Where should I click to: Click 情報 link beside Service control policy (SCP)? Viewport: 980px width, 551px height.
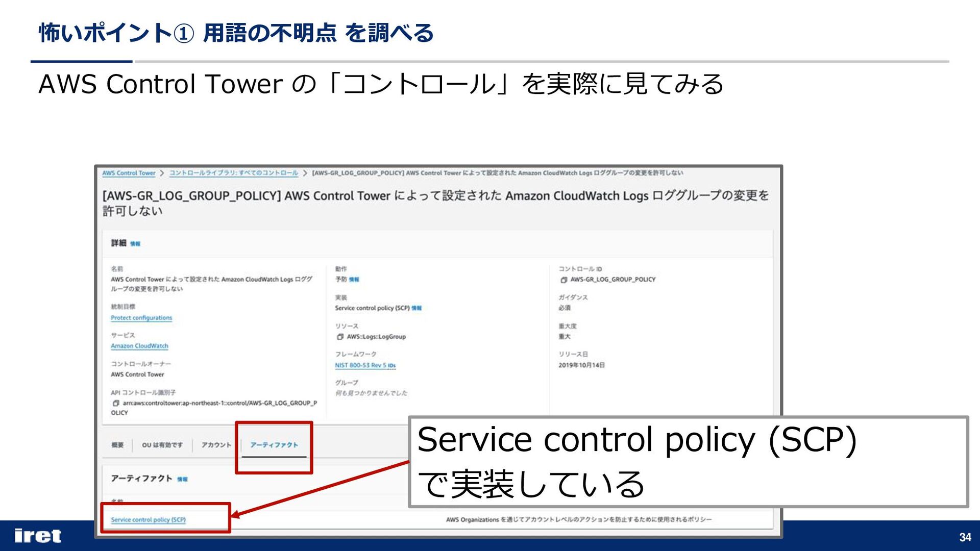pyautogui.click(x=417, y=308)
